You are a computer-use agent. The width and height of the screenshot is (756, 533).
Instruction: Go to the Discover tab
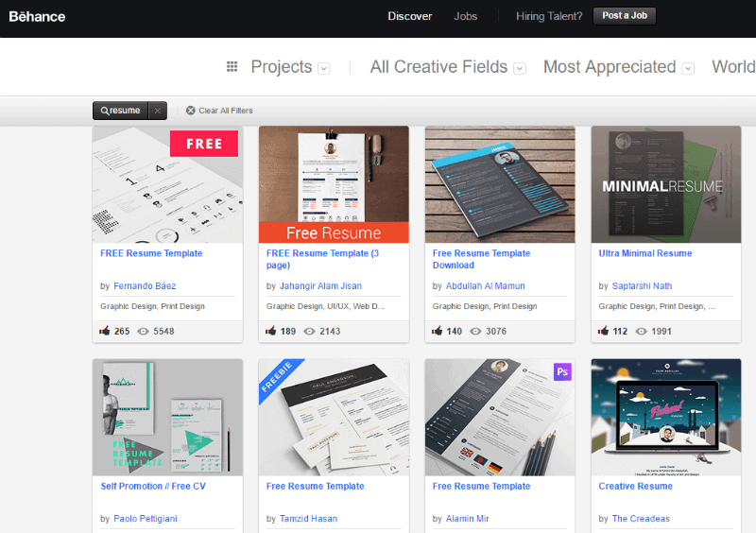click(409, 16)
